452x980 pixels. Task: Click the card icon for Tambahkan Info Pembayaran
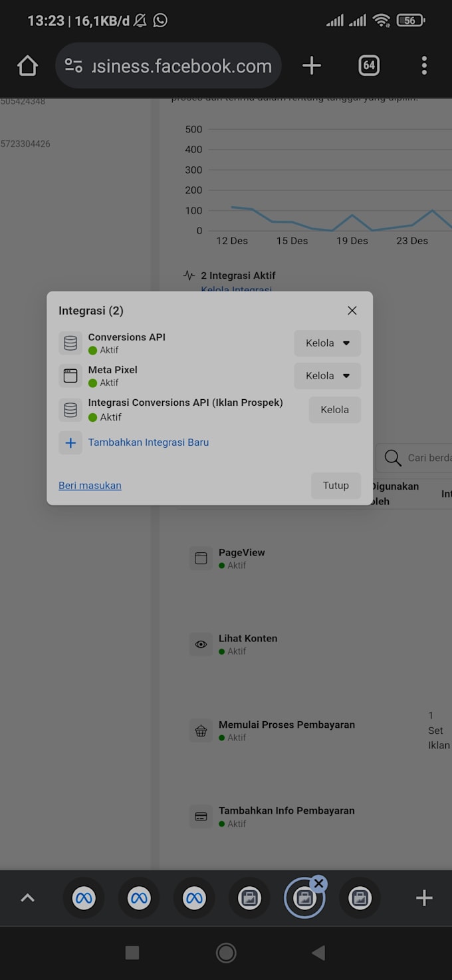coord(201,816)
